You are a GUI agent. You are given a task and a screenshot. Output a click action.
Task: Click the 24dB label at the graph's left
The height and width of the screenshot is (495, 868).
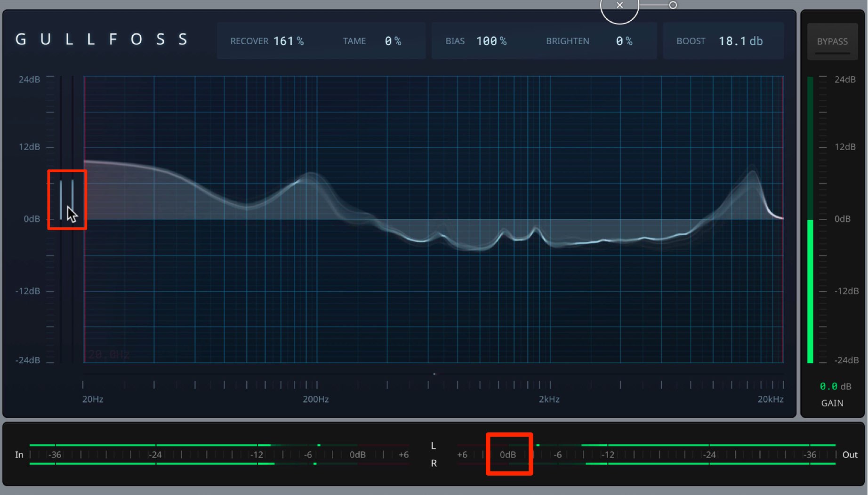pos(29,80)
